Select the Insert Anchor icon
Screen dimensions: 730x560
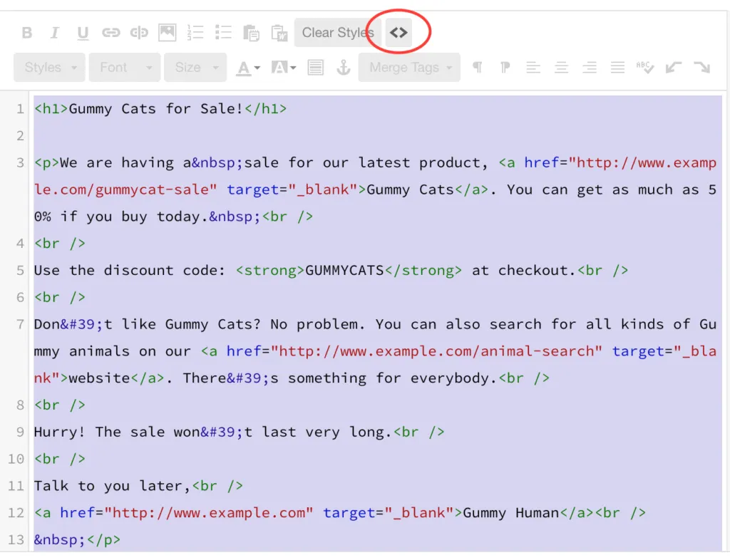[344, 67]
